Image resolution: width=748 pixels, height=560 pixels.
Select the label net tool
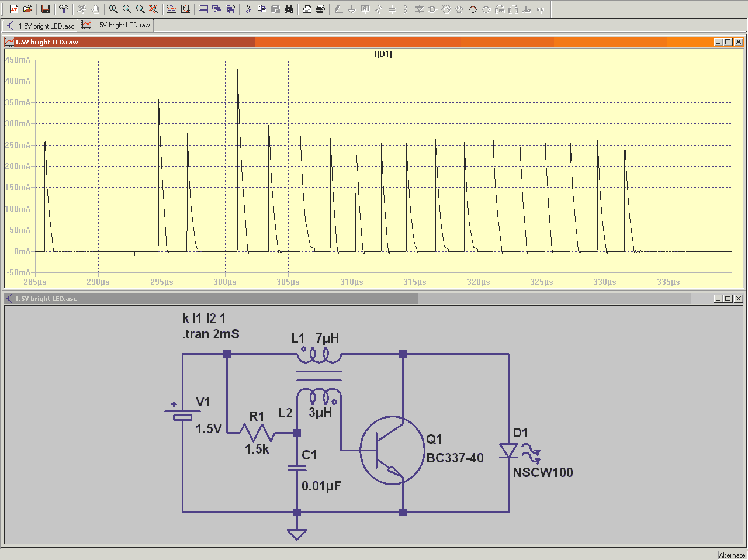pyautogui.click(x=365, y=9)
